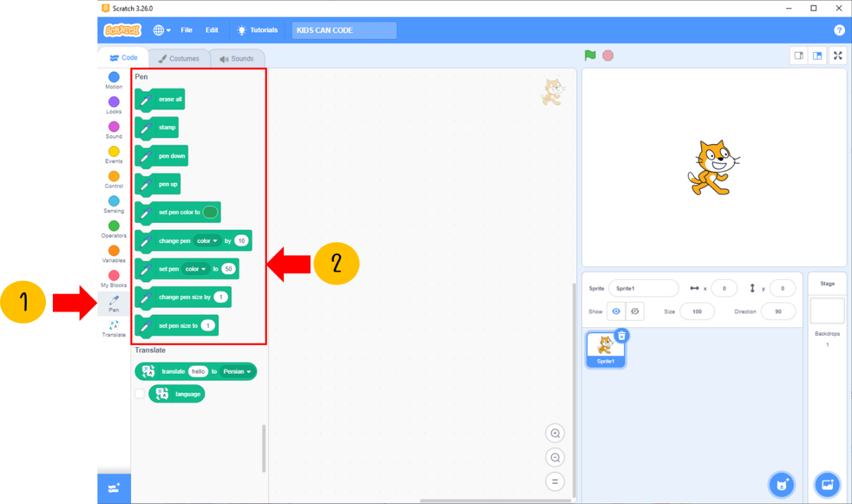Image resolution: width=852 pixels, height=504 pixels.
Task: Hide the sprite with crossed-eye button
Action: pyautogui.click(x=635, y=311)
